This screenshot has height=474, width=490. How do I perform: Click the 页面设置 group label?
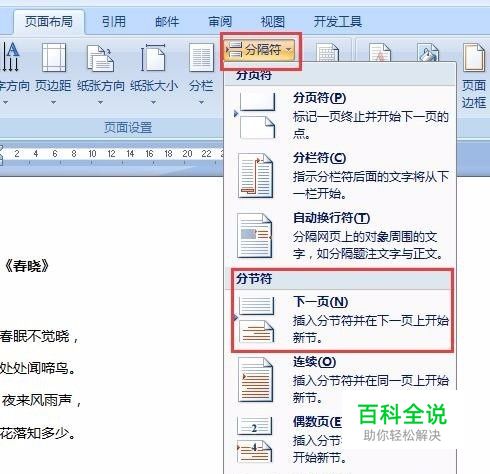pyautogui.click(x=128, y=128)
